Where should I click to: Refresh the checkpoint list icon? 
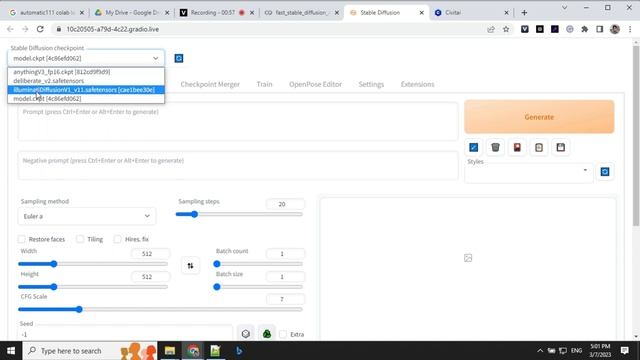click(179, 58)
